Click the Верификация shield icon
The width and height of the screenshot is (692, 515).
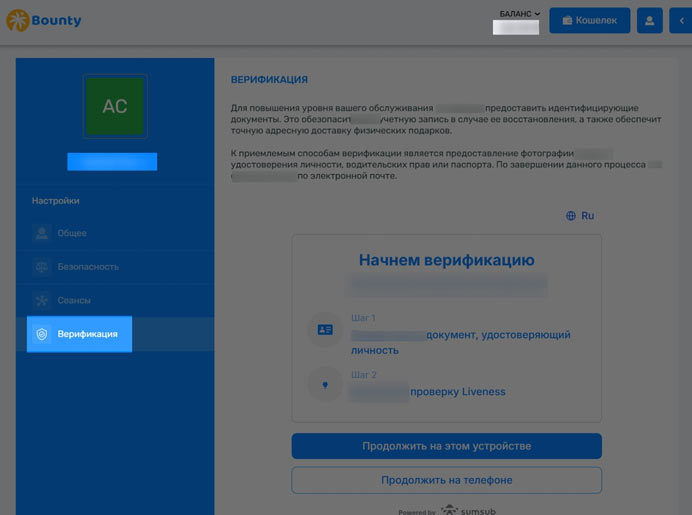(41, 334)
